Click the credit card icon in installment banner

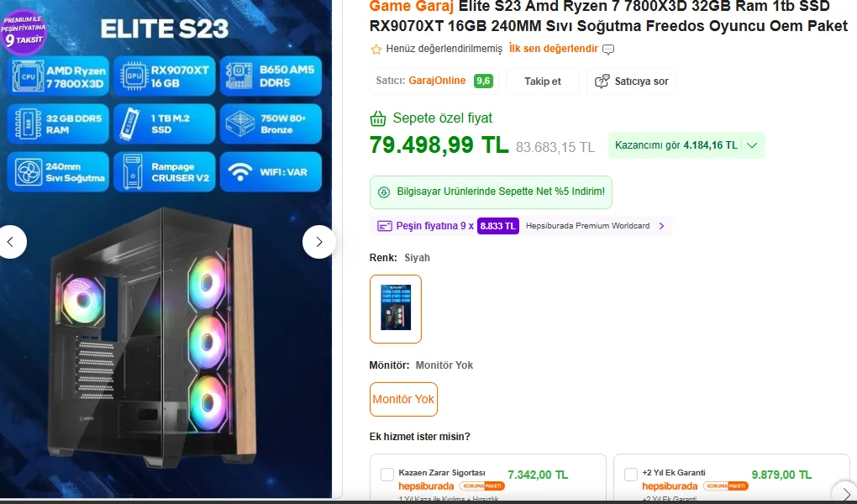pyautogui.click(x=385, y=226)
